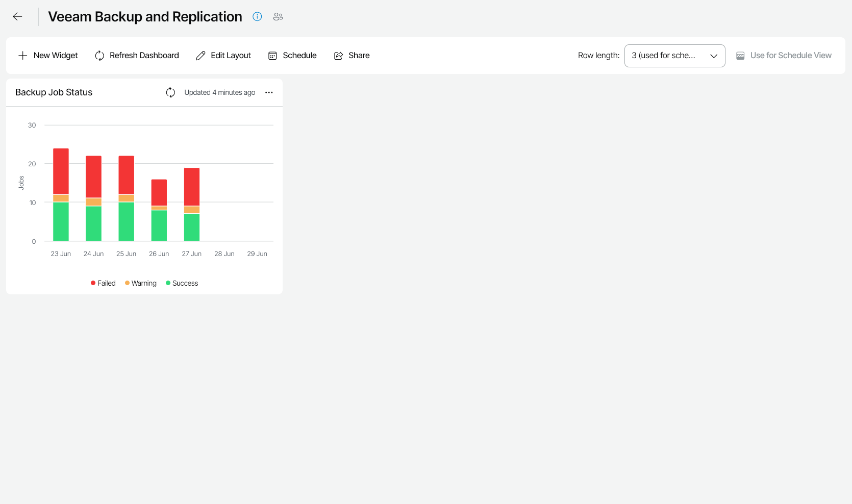The height and width of the screenshot is (504, 852).
Task: Click the plus icon for New Widget
Action: (x=22, y=56)
